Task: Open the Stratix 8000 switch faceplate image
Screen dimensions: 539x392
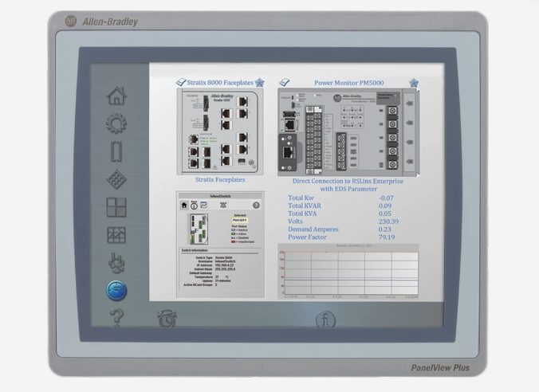Action: coord(220,131)
